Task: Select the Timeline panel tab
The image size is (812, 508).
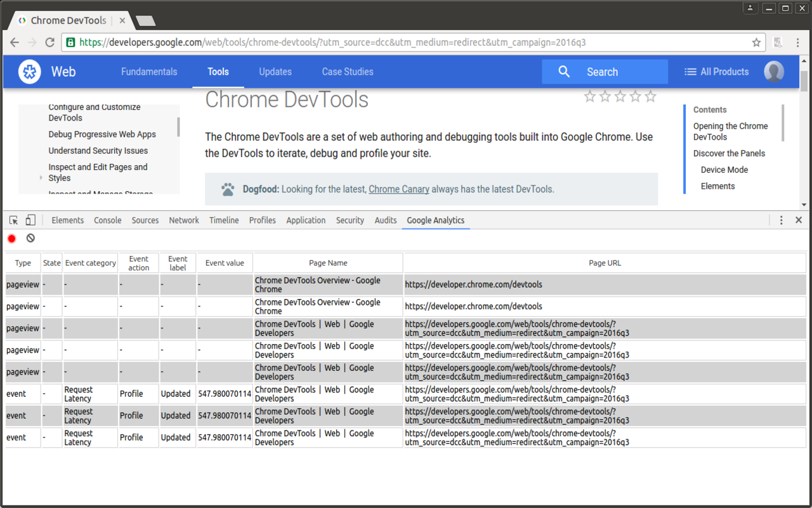Action: click(x=224, y=220)
